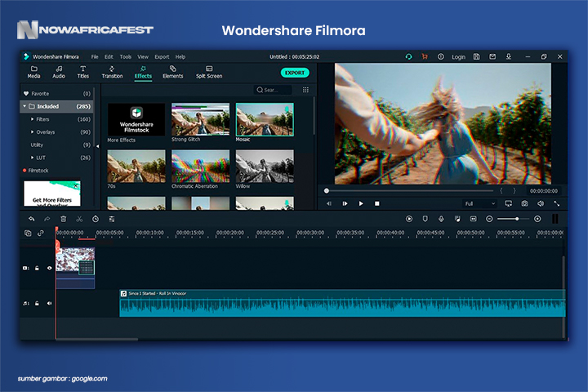Screen dimensions: 588x392
Task: Click the scissors split icon
Action: (x=79, y=219)
